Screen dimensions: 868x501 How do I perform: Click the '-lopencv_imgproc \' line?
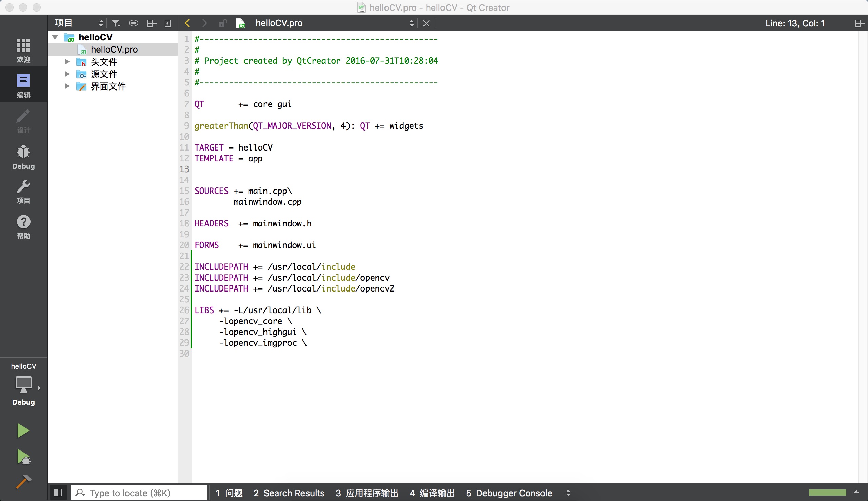click(262, 343)
